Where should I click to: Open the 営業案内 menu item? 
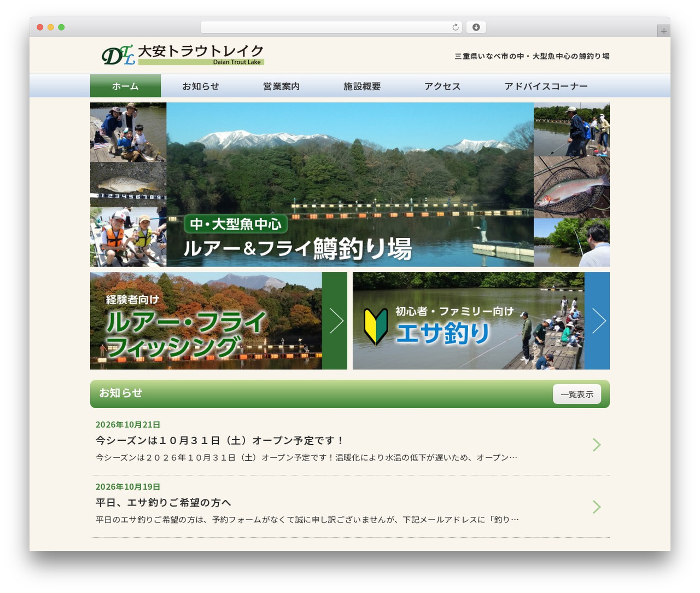click(281, 86)
